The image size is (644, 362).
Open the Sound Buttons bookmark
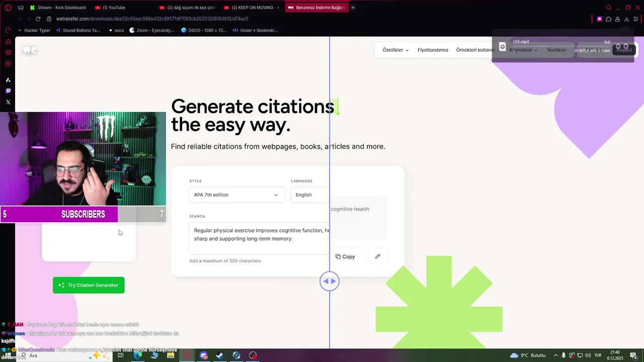pos(78,30)
